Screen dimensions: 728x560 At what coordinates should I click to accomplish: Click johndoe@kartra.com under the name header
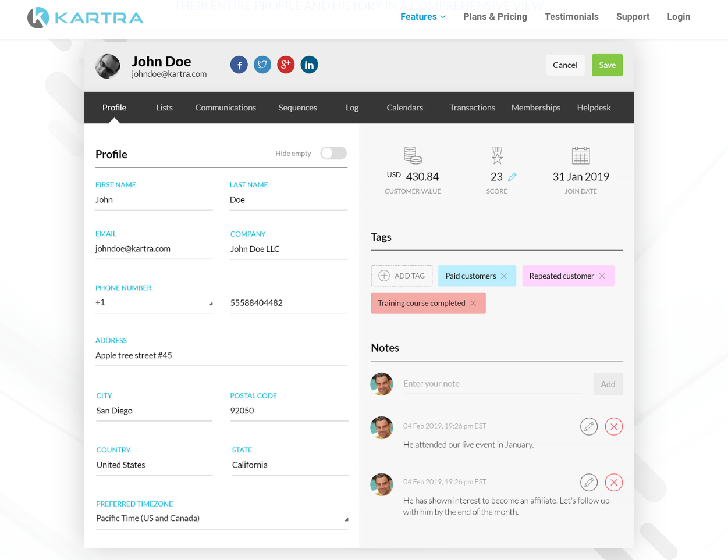(169, 74)
